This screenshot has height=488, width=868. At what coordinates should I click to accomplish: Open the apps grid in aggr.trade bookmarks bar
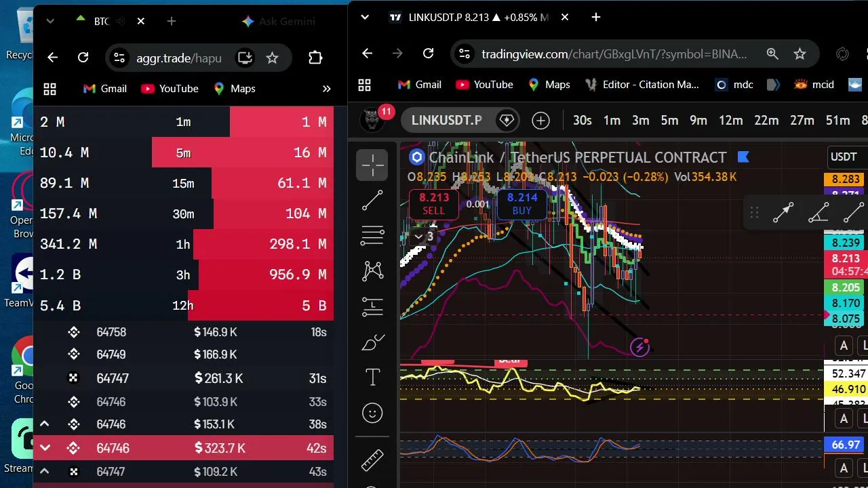(50, 89)
